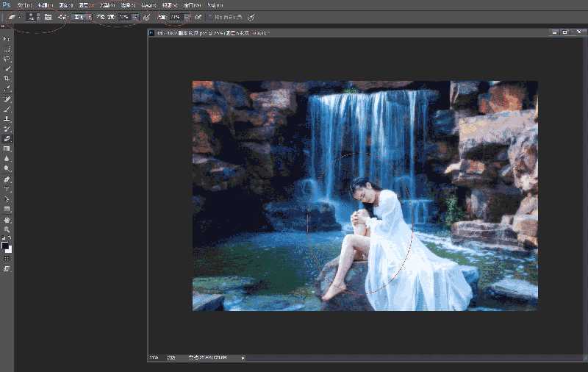Select the Horizontal Type tool
Viewport: 588px width, 372px height.
pos(7,189)
